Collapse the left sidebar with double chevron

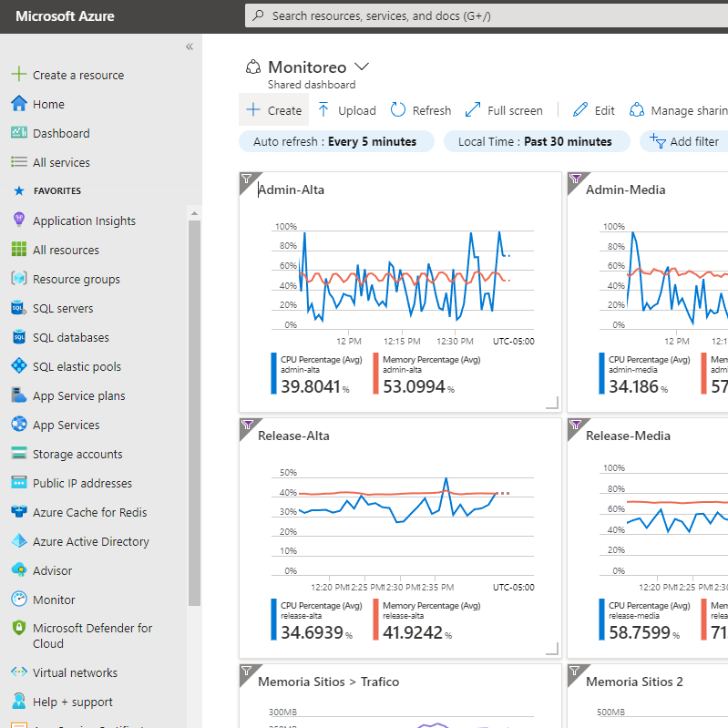click(x=190, y=46)
